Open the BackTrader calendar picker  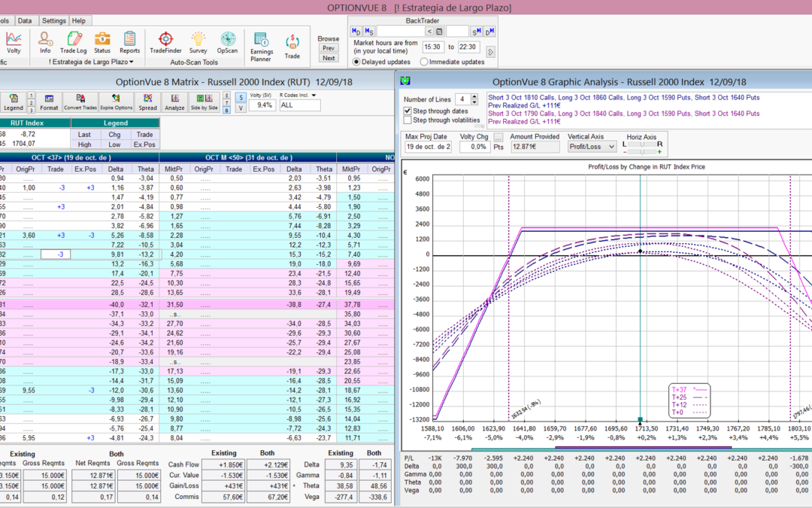pos(439,32)
